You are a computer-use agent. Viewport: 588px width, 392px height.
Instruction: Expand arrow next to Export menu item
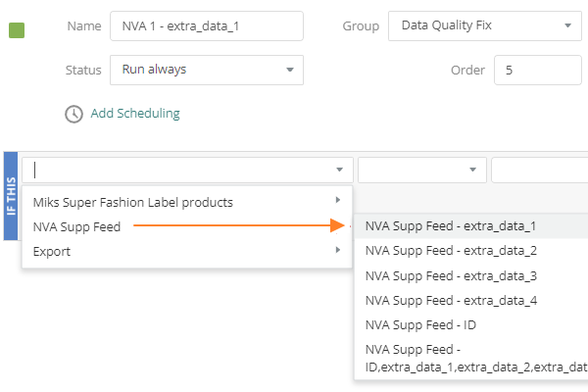point(338,250)
